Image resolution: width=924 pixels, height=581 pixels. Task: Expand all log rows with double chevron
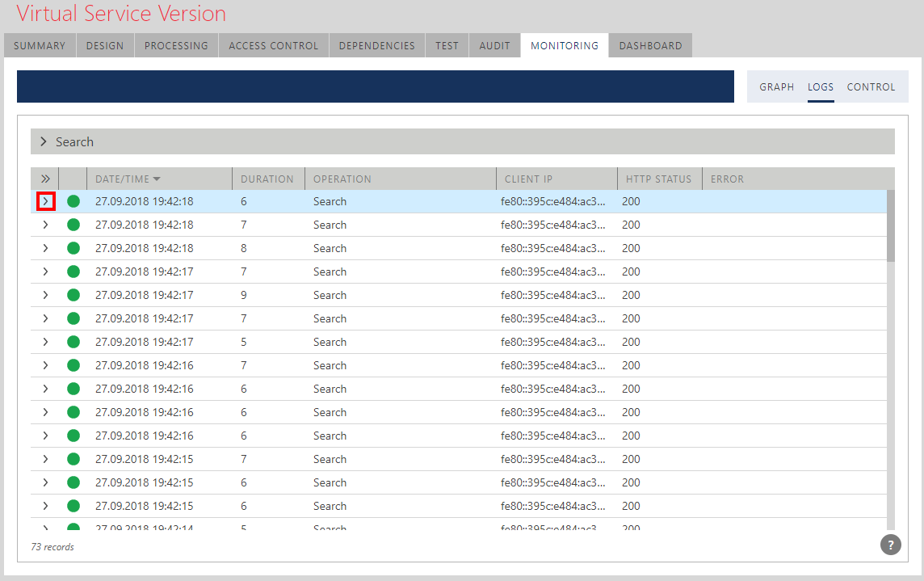[45, 179]
